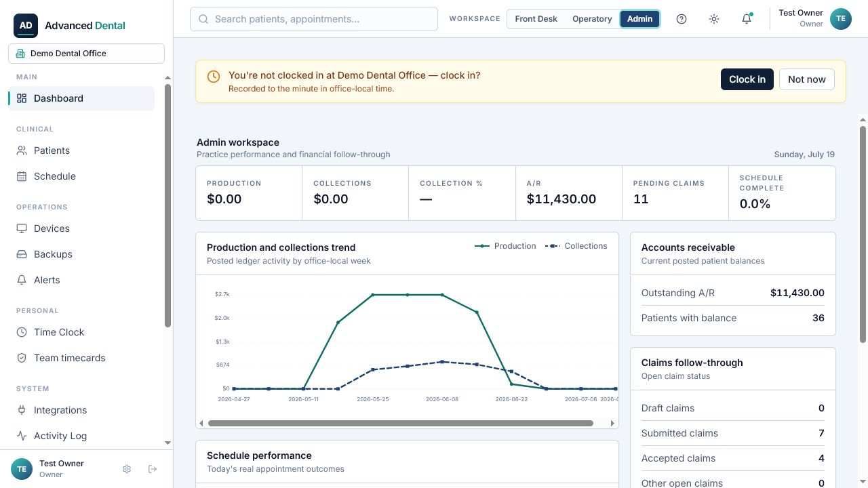The height and width of the screenshot is (488, 868).
Task: Click the Draft claims row
Action: click(x=733, y=408)
